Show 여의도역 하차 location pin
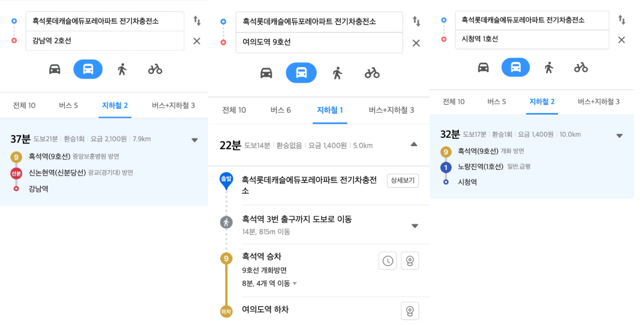 (x=410, y=311)
